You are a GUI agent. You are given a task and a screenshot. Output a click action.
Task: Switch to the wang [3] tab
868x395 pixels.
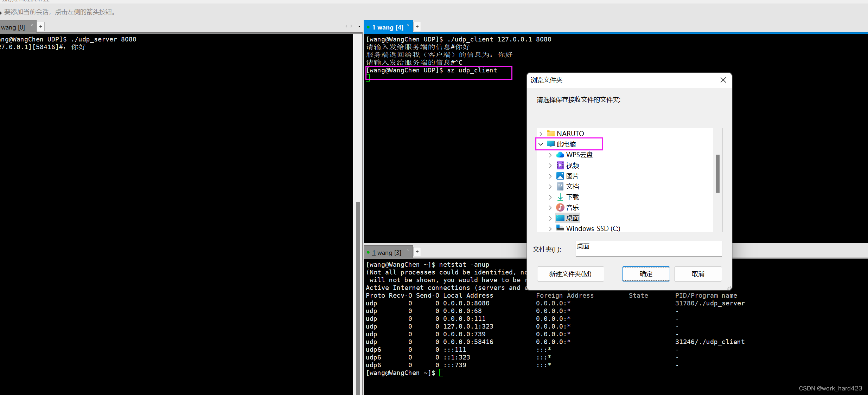387,252
